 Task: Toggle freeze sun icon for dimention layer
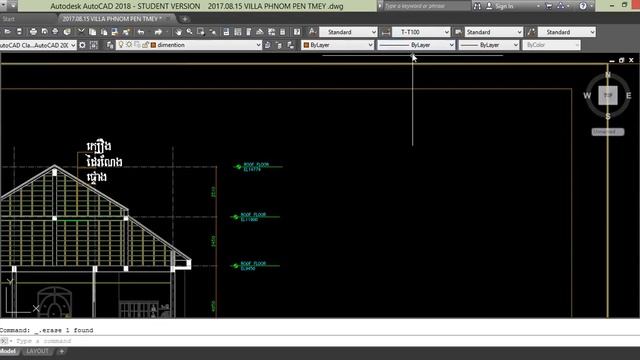click(x=129, y=44)
